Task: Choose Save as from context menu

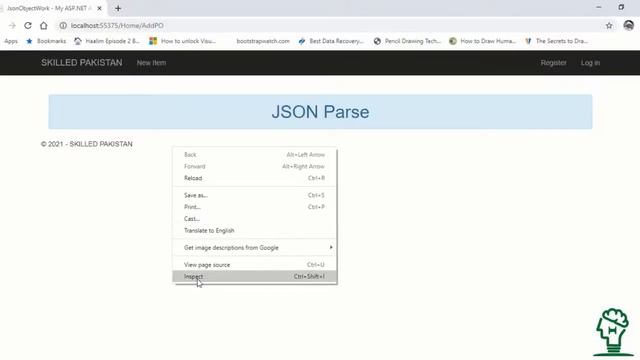Action: (255, 196)
